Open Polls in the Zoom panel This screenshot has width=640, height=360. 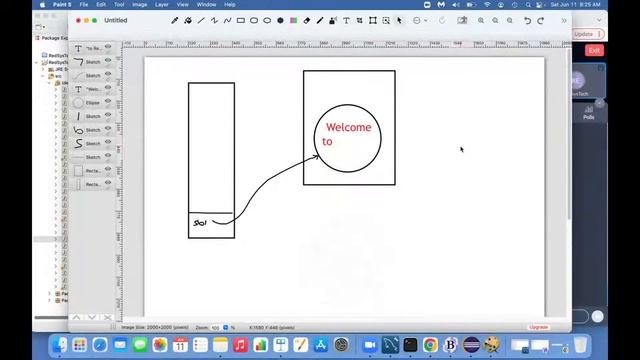click(x=589, y=113)
